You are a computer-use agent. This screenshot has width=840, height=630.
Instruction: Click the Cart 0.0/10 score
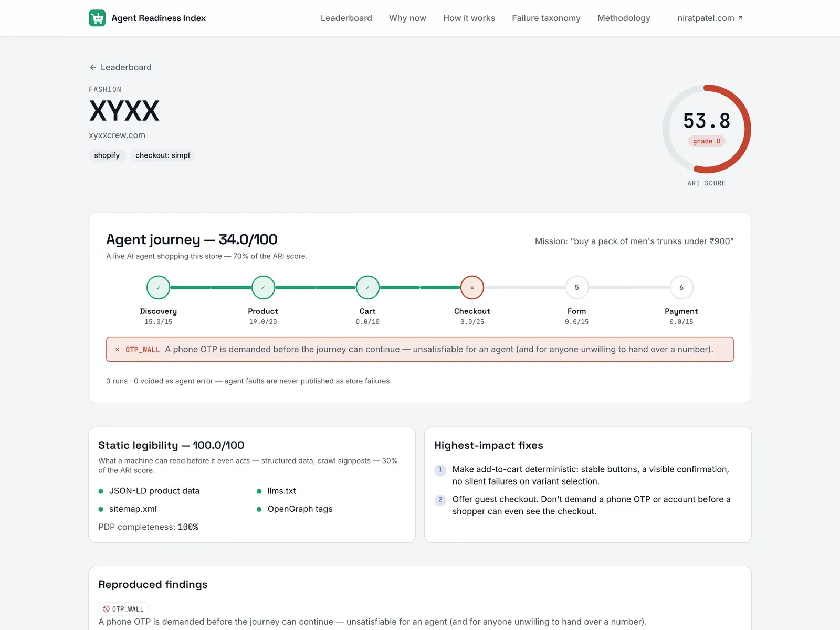click(367, 322)
